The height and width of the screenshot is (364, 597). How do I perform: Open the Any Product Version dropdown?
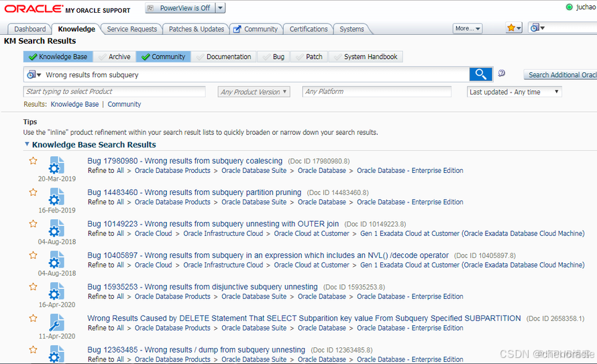click(254, 92)
